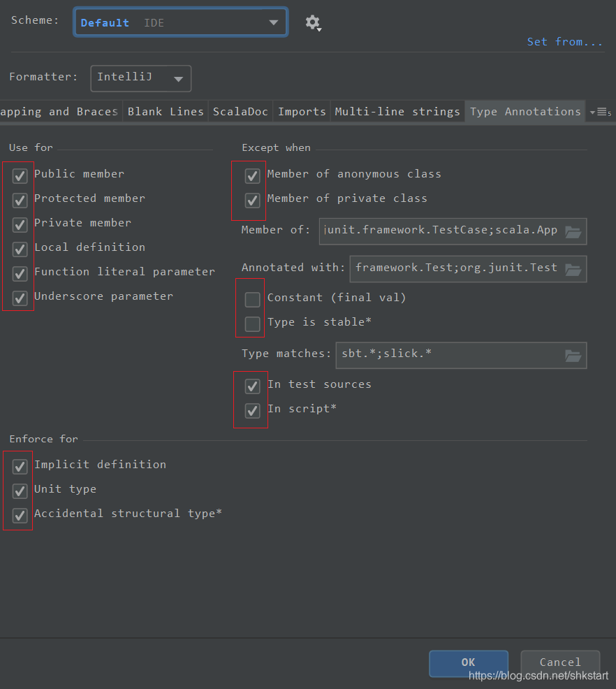Toggle Implicit definition enforcement
Viewport: 616px width, 689px height.
tap(20, 466)
